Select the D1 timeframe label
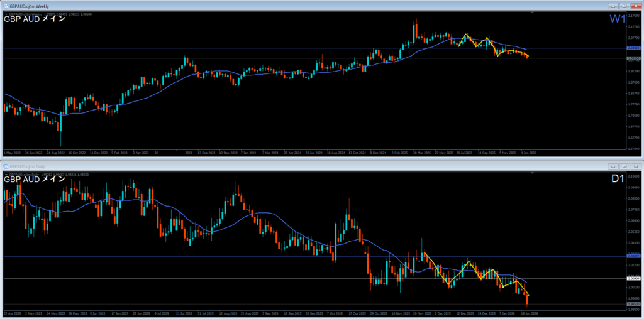Viewport: 644px width, 319px height. [x=617, y=179]
